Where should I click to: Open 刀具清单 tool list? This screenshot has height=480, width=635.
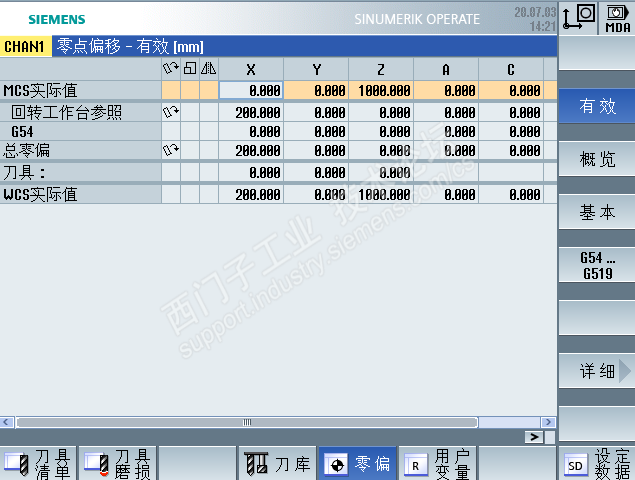38,463
